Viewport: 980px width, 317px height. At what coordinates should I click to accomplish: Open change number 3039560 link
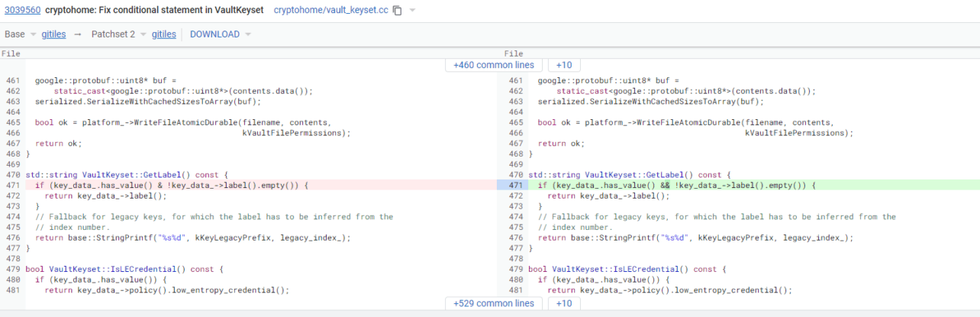point(22,11)
